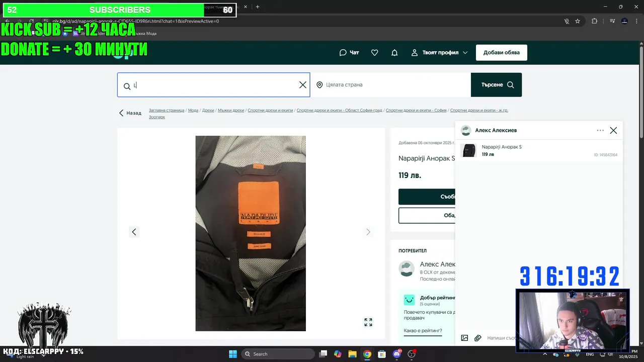Click the Добави обява button
644x362 pixels.
[x=501, y=52]
